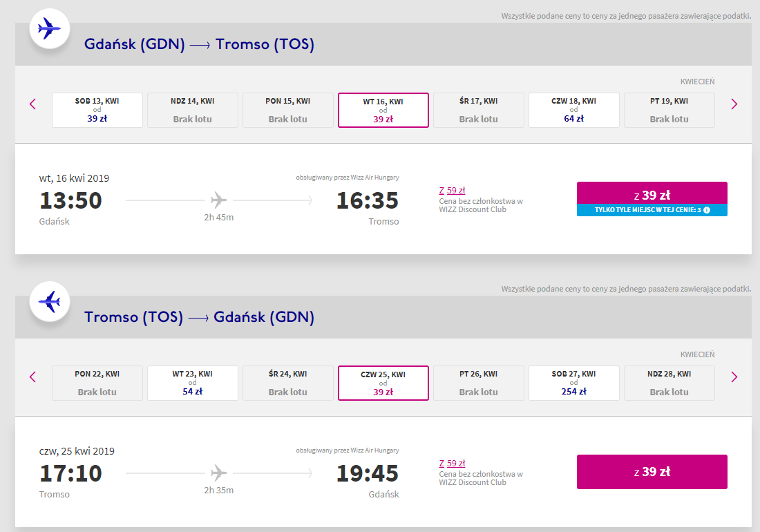Click the return flight airplane logo icon
The image size is (760, 532).
[49, 301]
